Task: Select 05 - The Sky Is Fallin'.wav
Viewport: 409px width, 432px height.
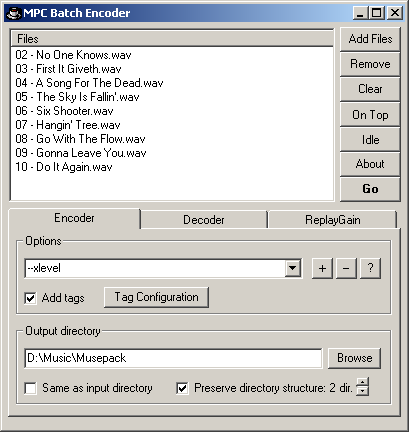Action: (77, 97)
